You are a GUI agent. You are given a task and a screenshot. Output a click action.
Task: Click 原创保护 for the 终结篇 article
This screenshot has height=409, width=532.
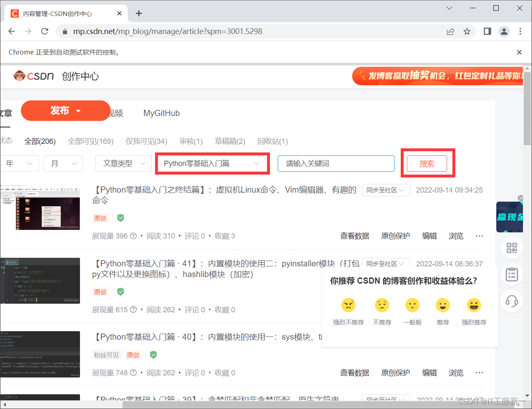tap(395, 236)
